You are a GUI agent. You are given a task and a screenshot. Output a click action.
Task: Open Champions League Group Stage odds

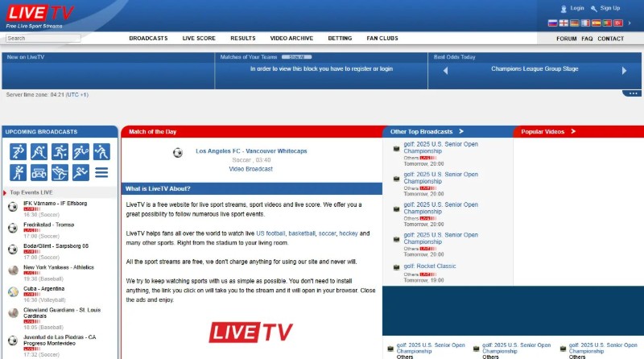[535, 69]
